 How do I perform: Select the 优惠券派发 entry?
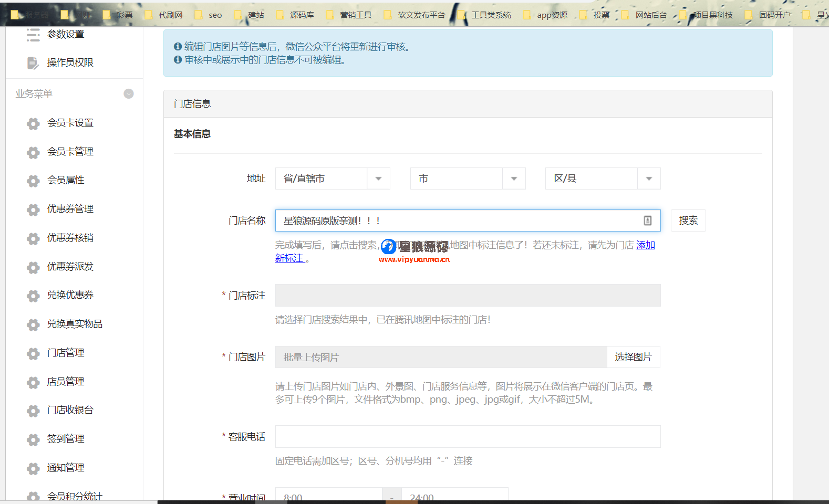[70, 267]
